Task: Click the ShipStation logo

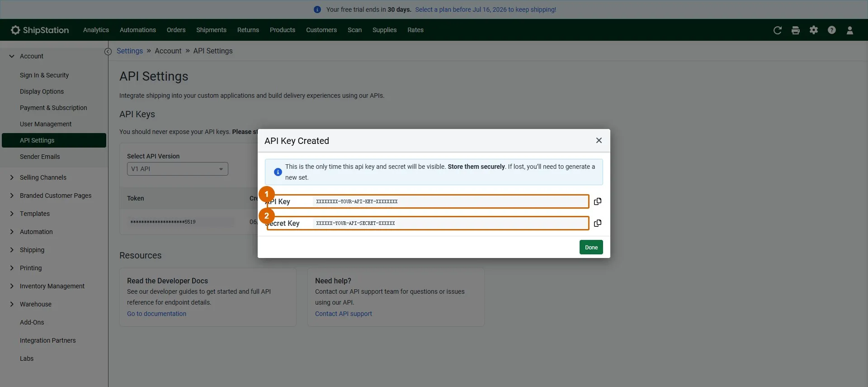Action: tap(40, 30)
